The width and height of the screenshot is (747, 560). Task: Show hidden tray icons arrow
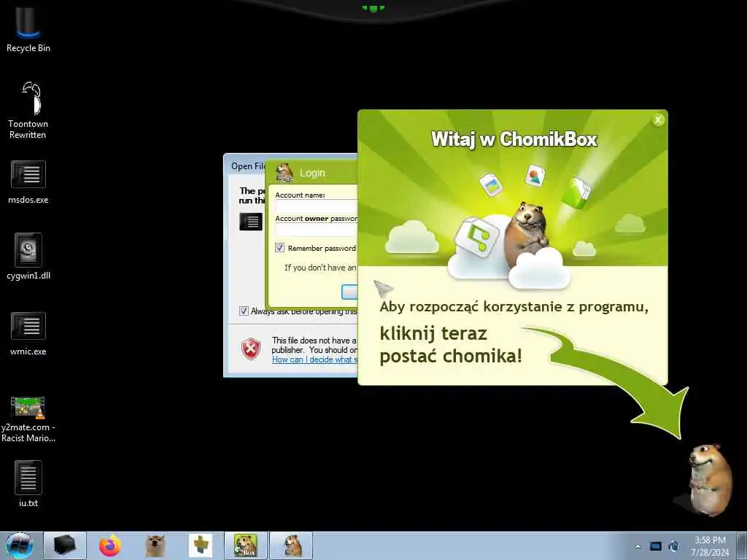[638, 546]
